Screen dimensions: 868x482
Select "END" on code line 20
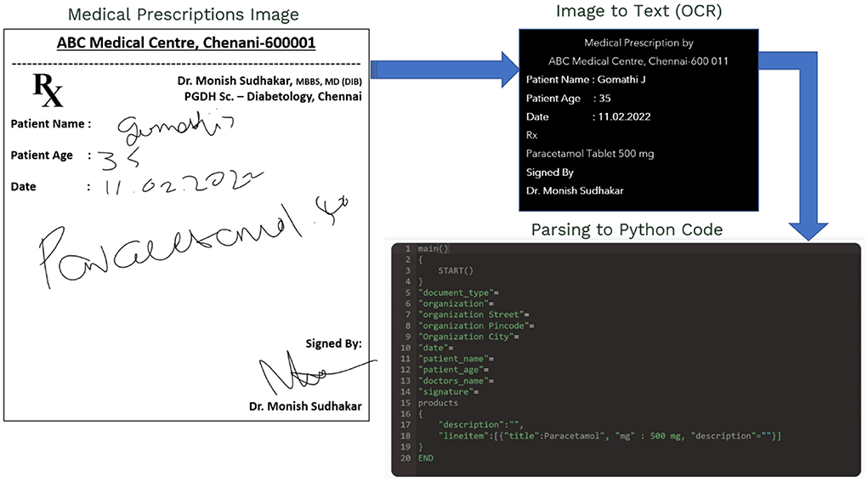(x=426, y=458)
